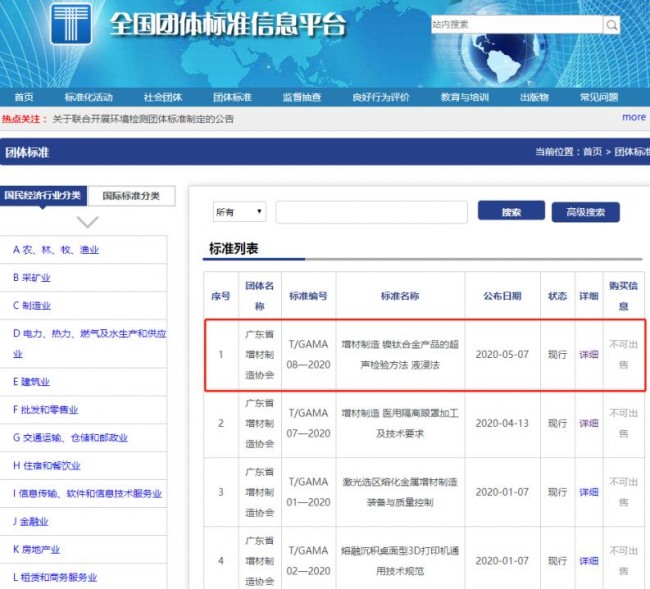Select category J 金融业

pos(30,521)
